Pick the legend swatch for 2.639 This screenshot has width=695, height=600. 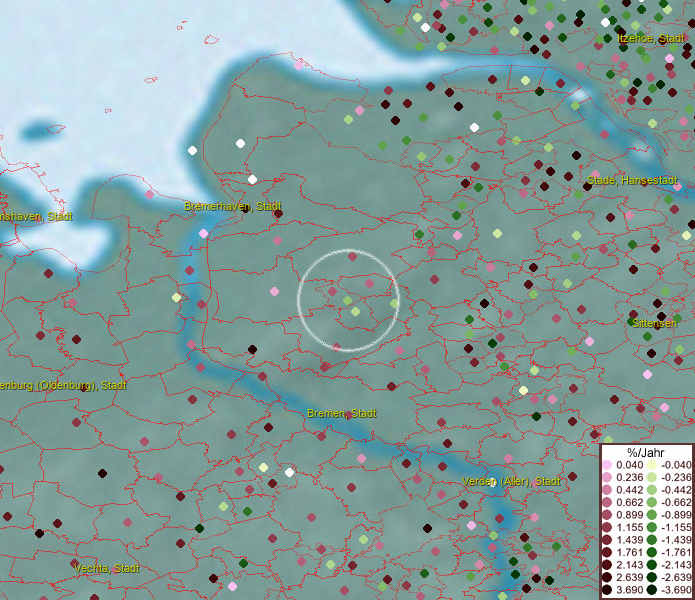[x=607, y=577]
